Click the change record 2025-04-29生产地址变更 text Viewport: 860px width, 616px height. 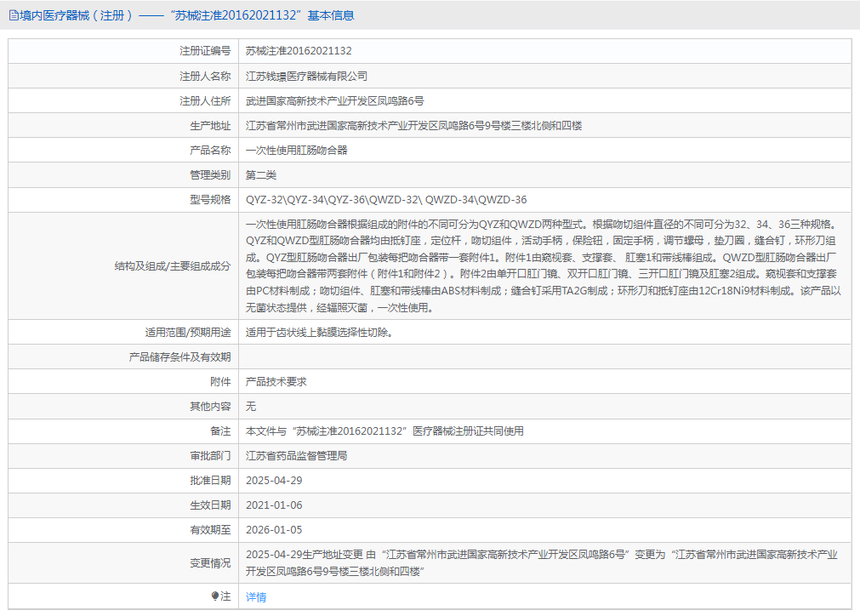pyautogui.click(x=542, y=562)
